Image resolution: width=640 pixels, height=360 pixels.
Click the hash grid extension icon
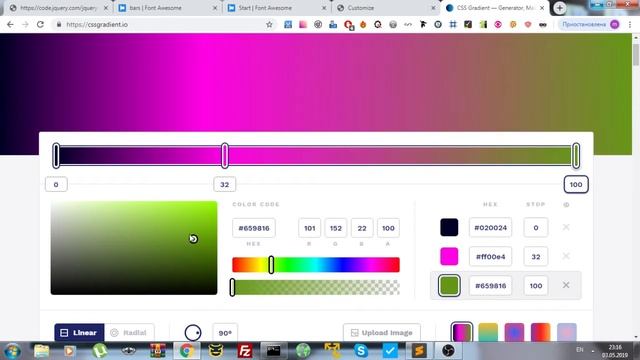pyautogui.click(x=453, y=24)
